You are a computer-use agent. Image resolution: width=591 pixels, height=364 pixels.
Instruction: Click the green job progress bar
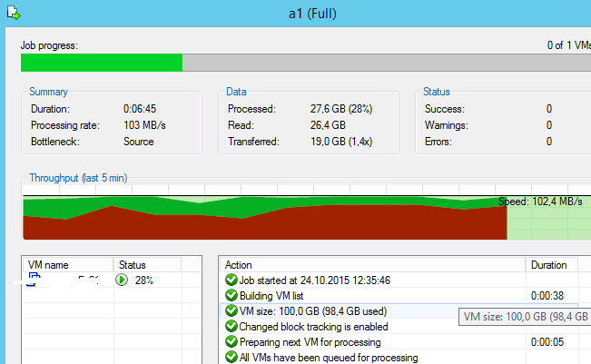pyautogui.click(x=102, y=63)
